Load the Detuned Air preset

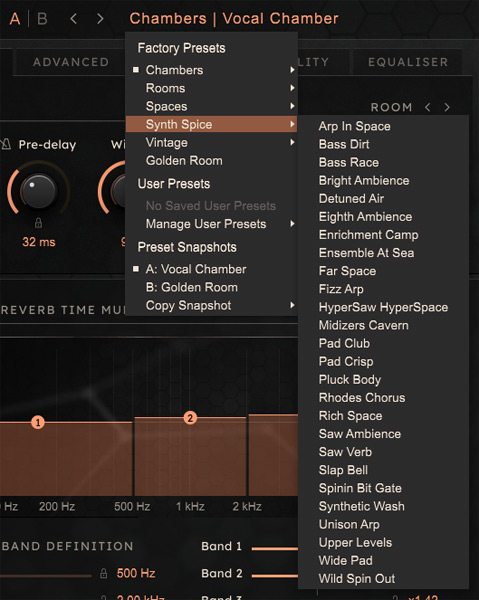pos(383,199)
